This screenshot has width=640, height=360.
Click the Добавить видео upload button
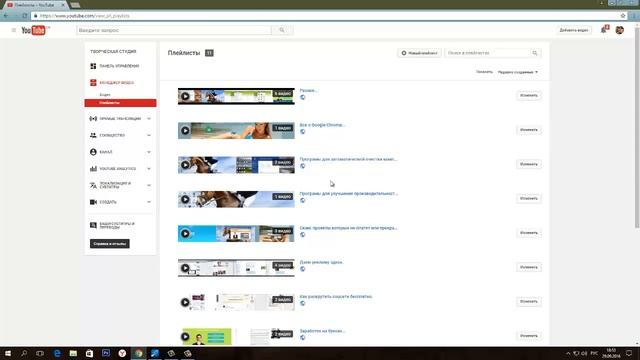tap(573, 30)
